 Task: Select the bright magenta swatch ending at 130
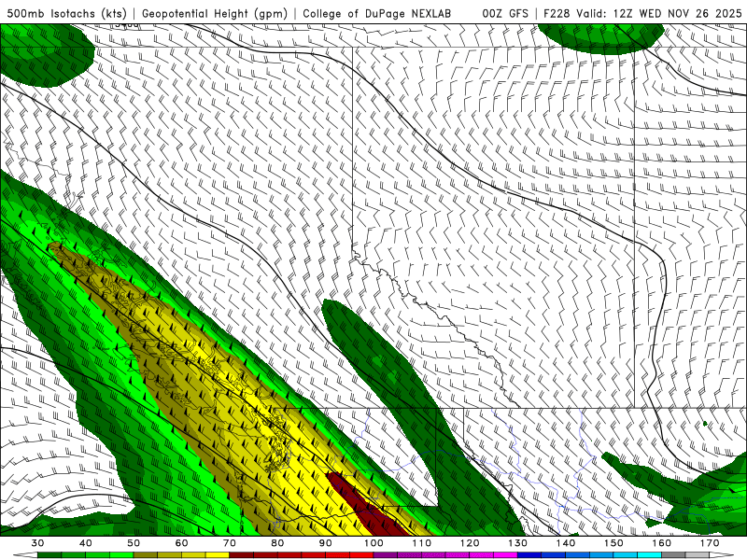[x=505, y=555]
